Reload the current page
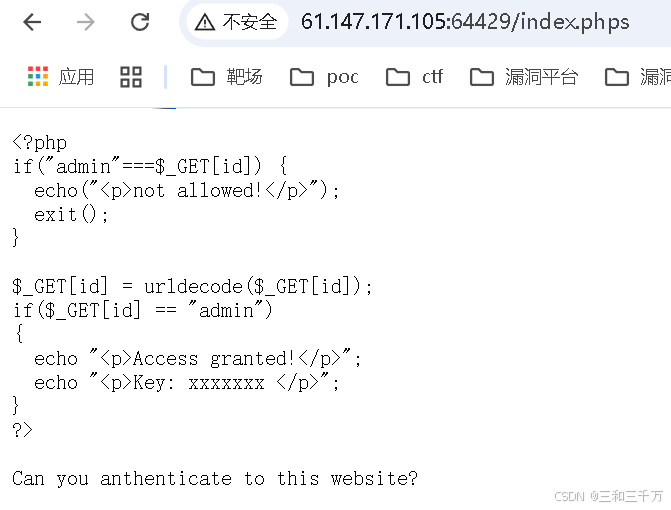The width and height of the screenshot is (671, 510). pyautogui.click(x=140, y=22)
